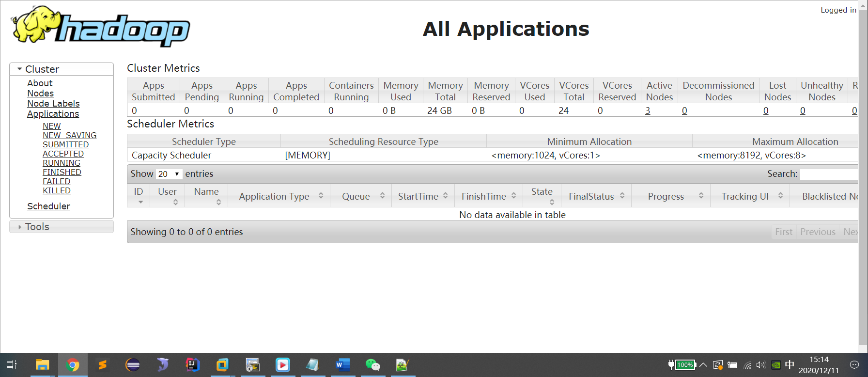Viewport: 868px width, 377px height.
Task: Sort the table by StartTime column
Action: tap(423, 196)
